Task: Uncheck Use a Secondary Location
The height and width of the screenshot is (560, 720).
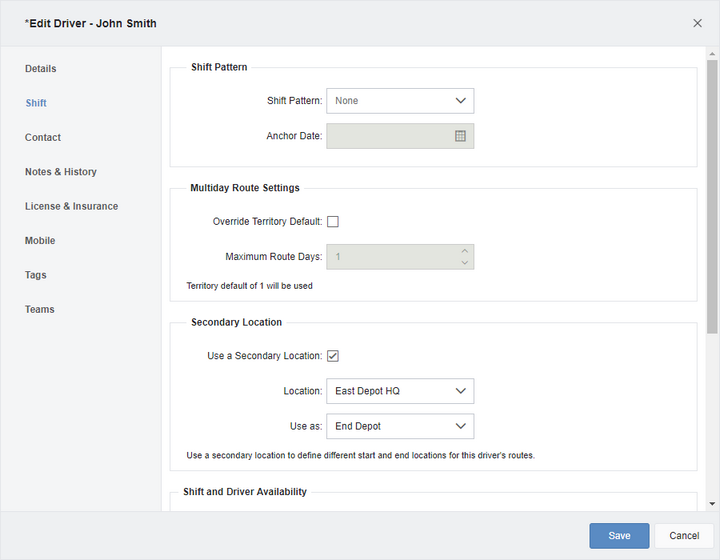Action: pos(333,356)
